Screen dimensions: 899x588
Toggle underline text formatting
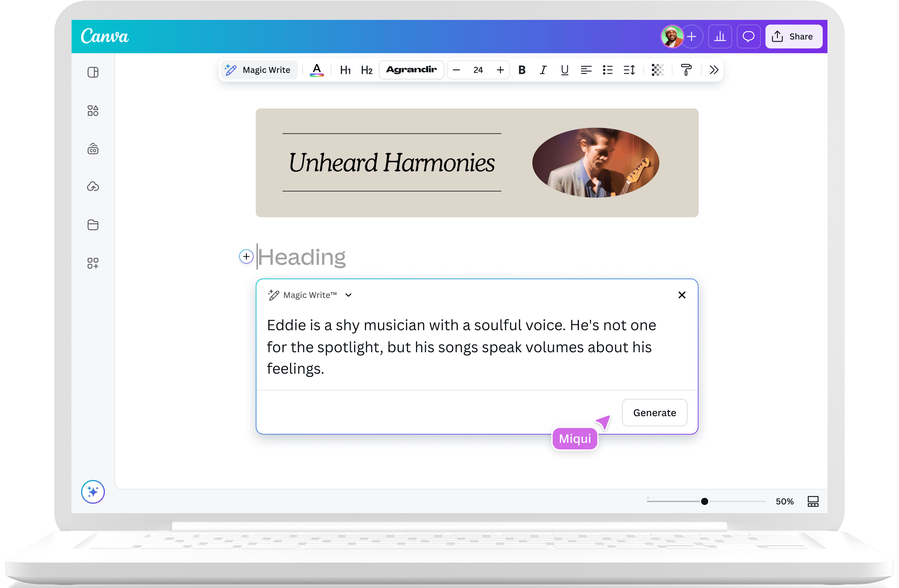(564, 70)
